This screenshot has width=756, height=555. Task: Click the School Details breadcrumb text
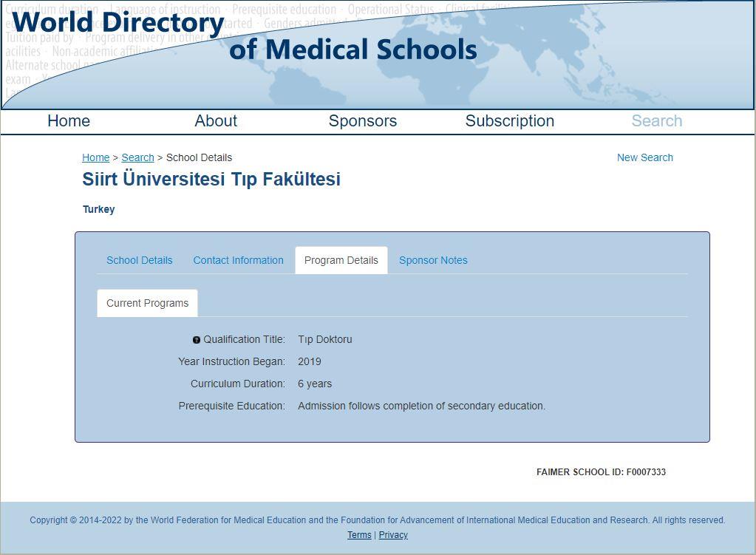(199, 157)
